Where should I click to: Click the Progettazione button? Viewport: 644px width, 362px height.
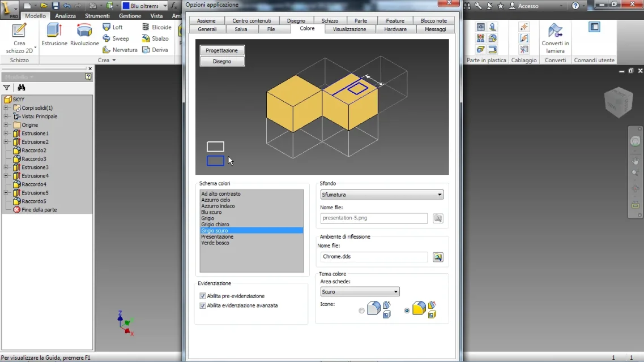[222, 50]
